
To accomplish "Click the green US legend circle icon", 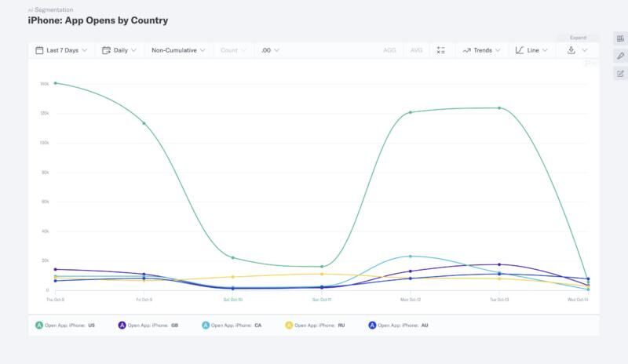I will tap(38, 325).
